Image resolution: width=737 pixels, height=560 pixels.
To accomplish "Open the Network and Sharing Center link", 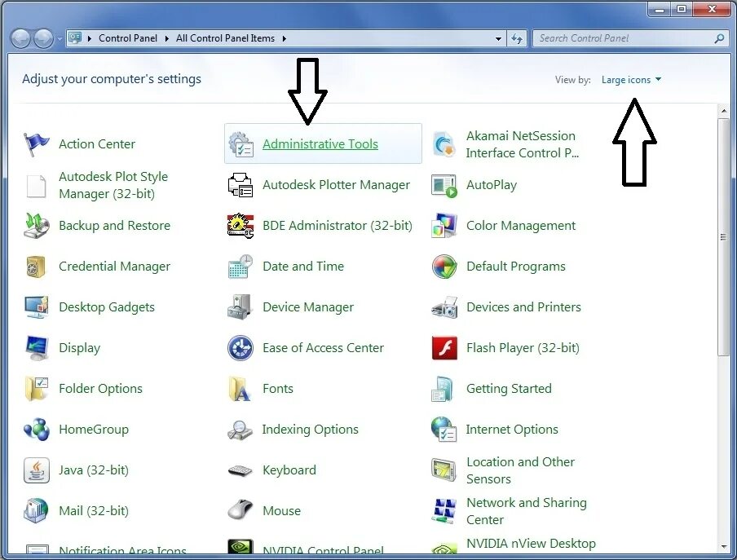I will tap(527, 511).
